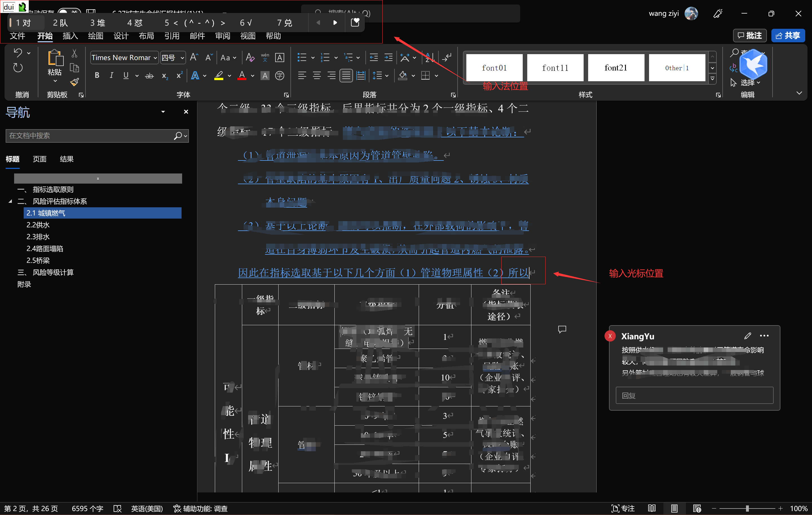The height and width of the screenshot is (515, 812).
Task: Click the 共享 share button
Action: click(x=788, y=36)
